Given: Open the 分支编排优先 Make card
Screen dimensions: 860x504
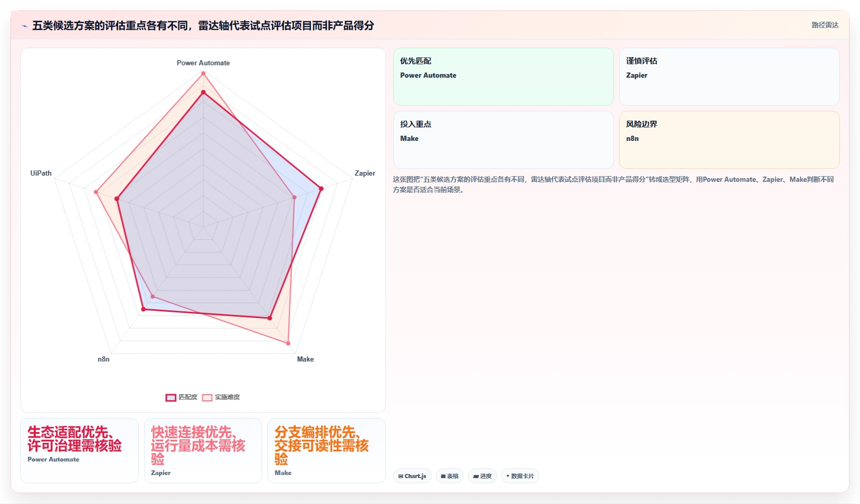Looking at the screenshot, I should 326,451.
